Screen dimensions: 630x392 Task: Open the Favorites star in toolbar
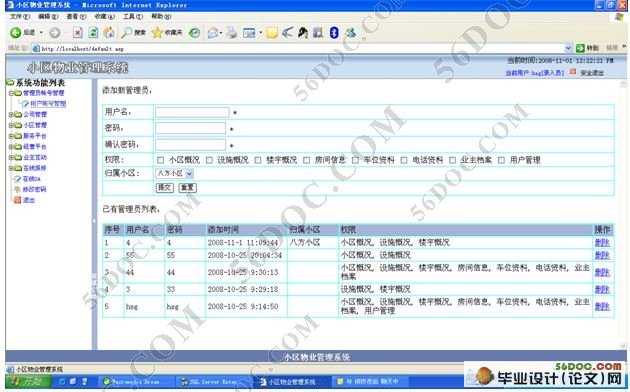tap(157, 33)
